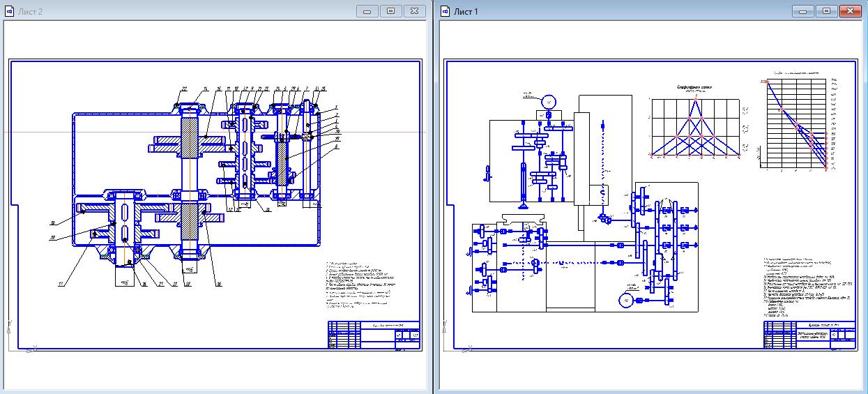This screenshot has height=394, width=868.
Task: Maximize the Лист 1 window
Action: point(825,10)
